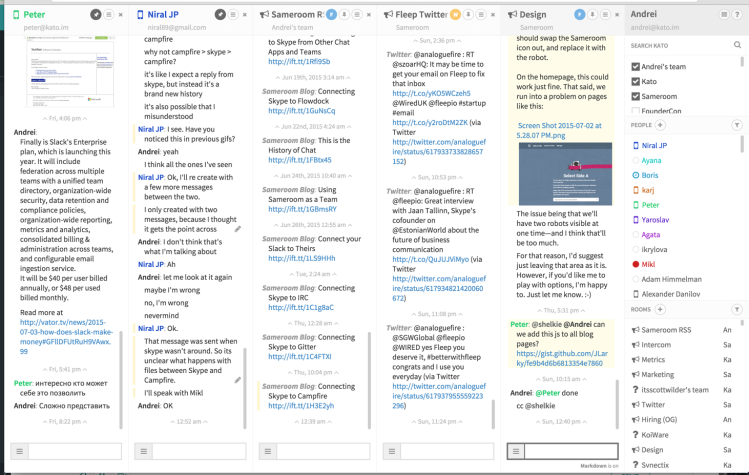Open the t.co/yKO5WCzeh5 link in Fleep Twitter
749x475 pixels.
[x=431, y=93]
